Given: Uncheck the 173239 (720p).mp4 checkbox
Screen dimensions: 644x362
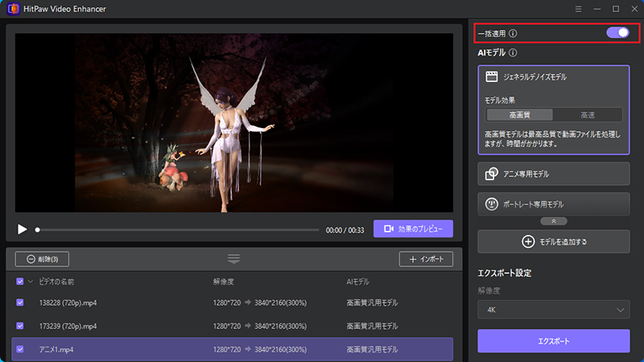Looking at the screenshot, I should pos(20,326).
